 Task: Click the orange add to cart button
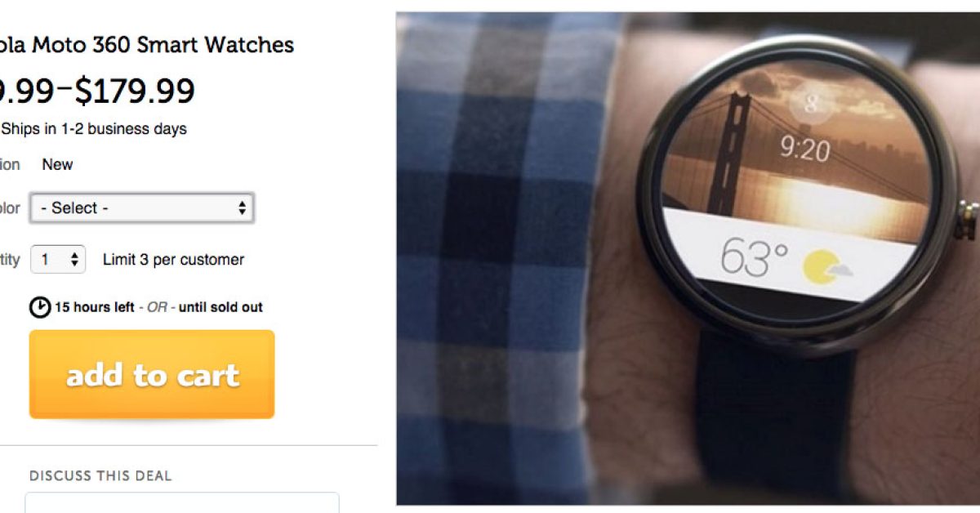pyautogui.click(x=152, y=374)
